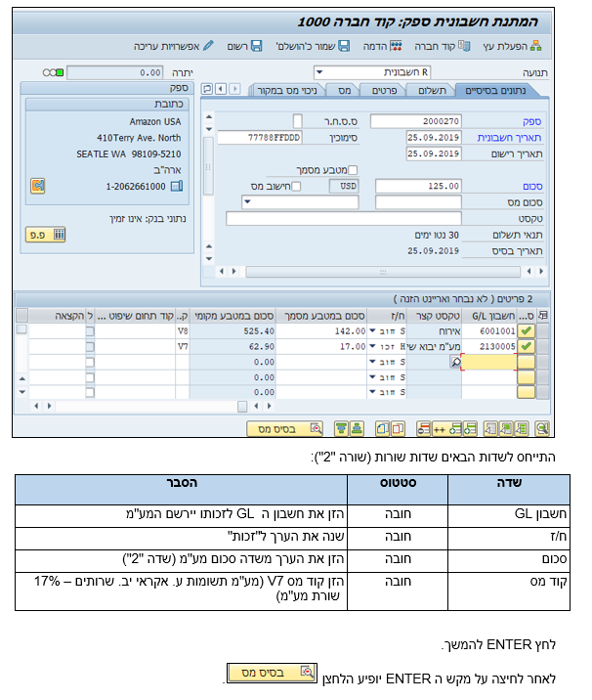Click the vendor number field showing 2000270
This screenshot has height=700, width=592.
[416, 121]
